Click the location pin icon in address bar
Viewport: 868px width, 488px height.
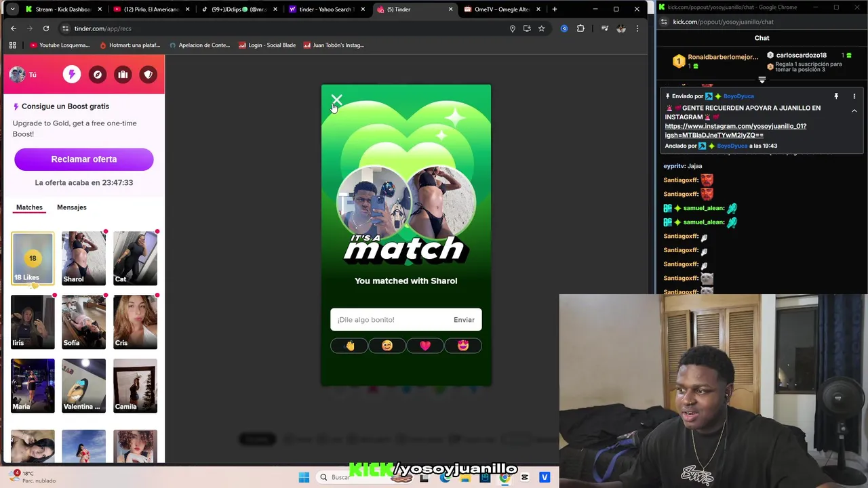(513, 28)
